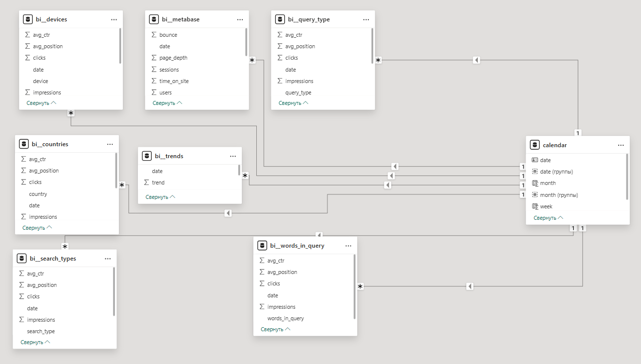The width and height of the screenshot is (641, 364).
Task: Click the bi__devices table database icon
Action: 28,19
